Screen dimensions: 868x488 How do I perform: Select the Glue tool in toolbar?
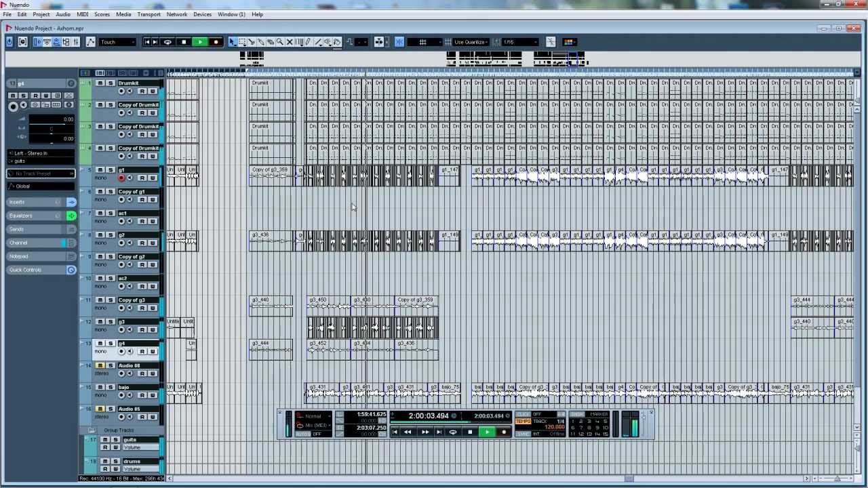pyautogui.click(x=261, y=42)
